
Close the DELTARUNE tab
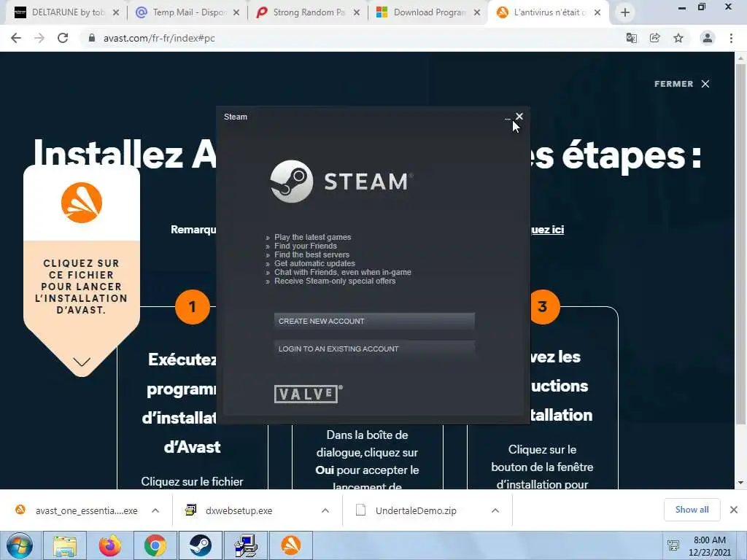coord(116,13)
